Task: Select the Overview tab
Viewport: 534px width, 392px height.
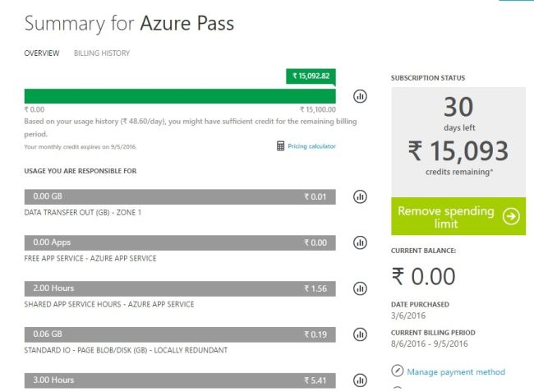Action: coord(42,53)
